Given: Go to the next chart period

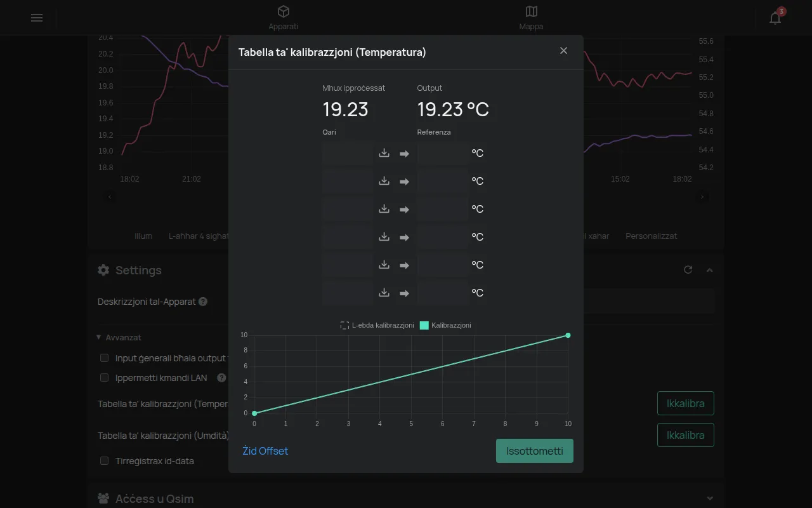Looking at the screenshot, I should [x=702, y=197].
